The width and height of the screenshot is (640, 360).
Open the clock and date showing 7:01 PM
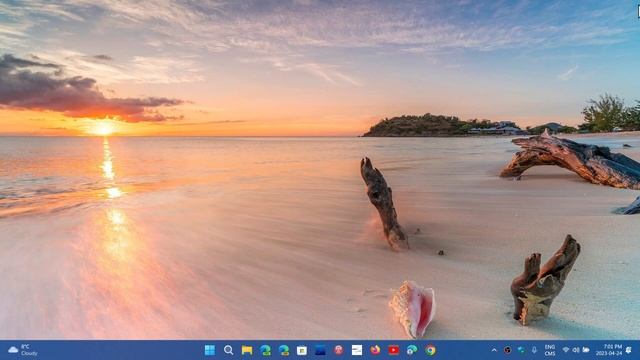point(609,350)
